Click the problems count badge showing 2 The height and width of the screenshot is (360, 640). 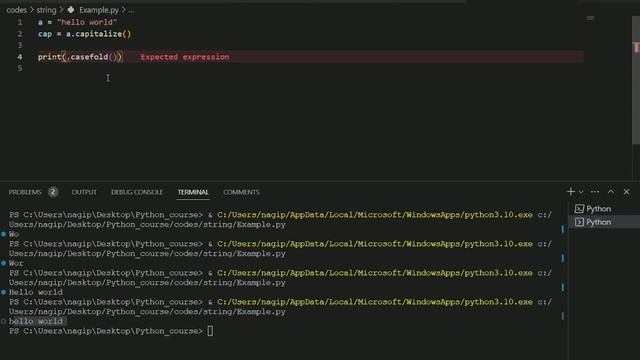pyautogui.click(x=53, y=192)
